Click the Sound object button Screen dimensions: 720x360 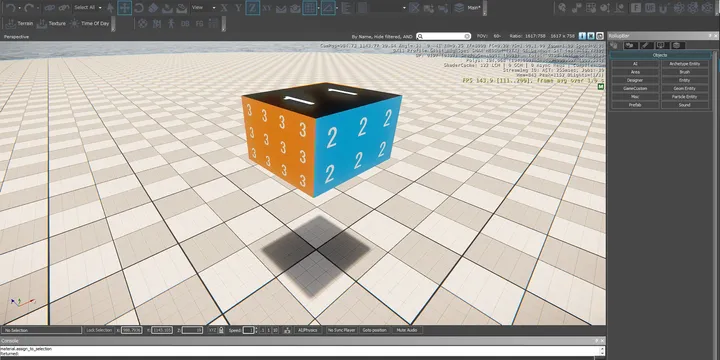tap(685, 105)
